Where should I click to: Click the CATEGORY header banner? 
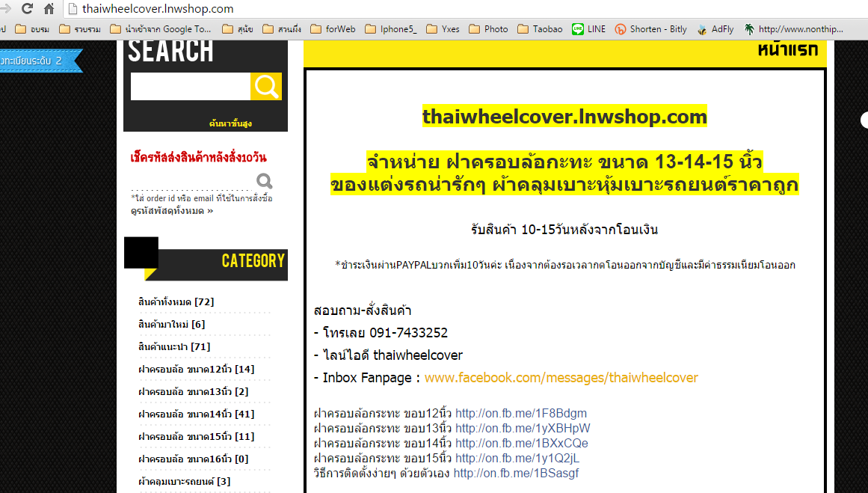pyautogui.click(x=206, y=260)
